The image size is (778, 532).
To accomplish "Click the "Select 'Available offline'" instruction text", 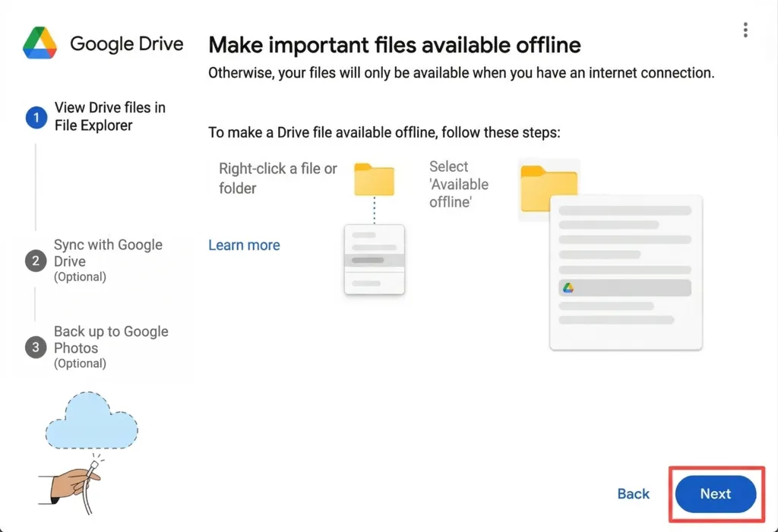I will pos(458,184).
